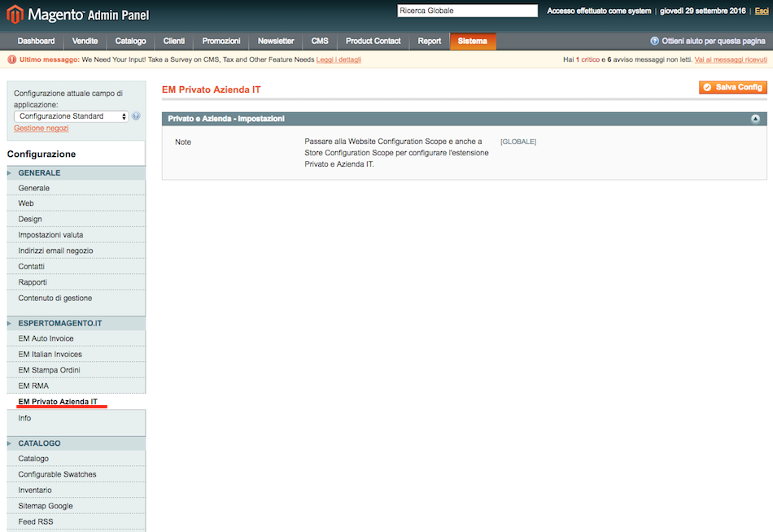The height and width of the screenshot is (532, 773).
Task: Open the Vendite menu
Action: pyautogui.click(x=85, y=41)
